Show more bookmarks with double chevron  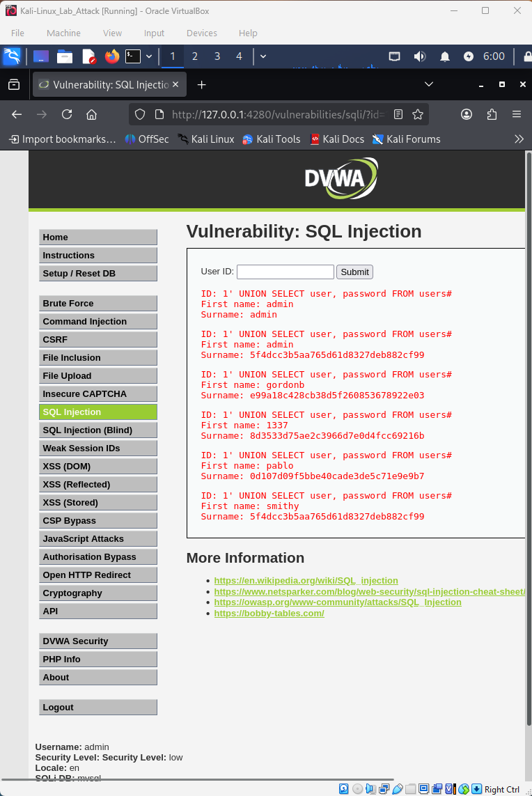click(x=519, y=139)
